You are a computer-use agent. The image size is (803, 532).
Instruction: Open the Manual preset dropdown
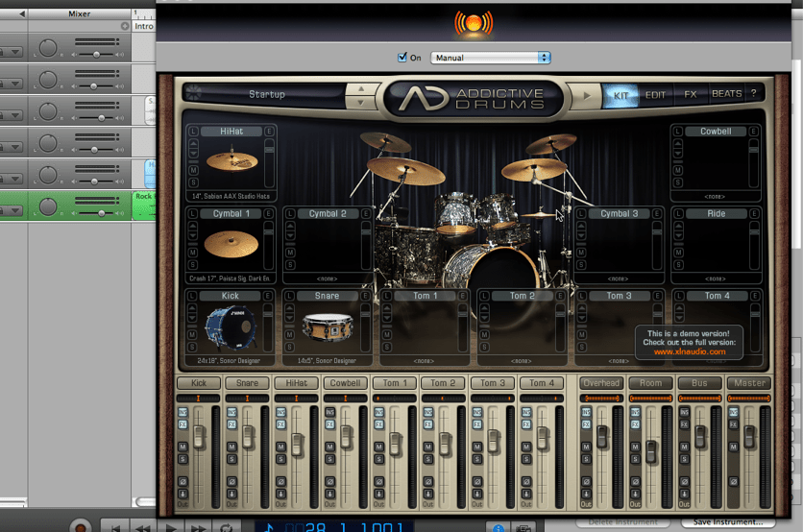[x=490, y=58]
